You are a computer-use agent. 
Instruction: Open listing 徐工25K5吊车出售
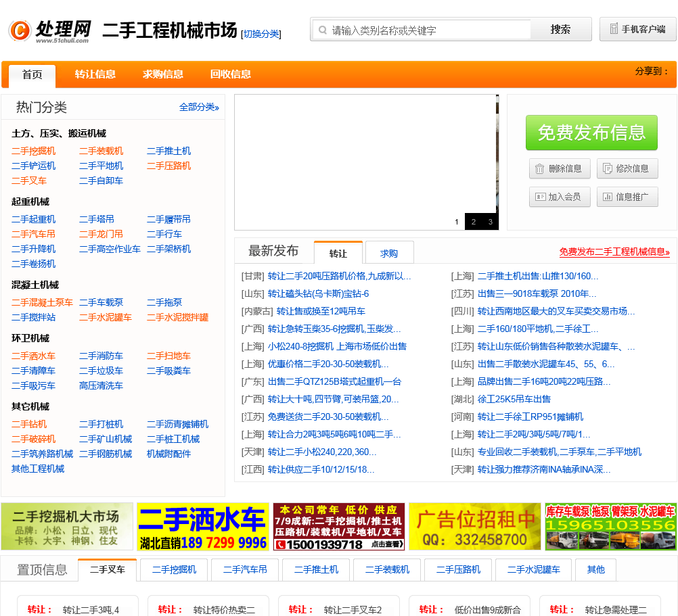(514, 399)
